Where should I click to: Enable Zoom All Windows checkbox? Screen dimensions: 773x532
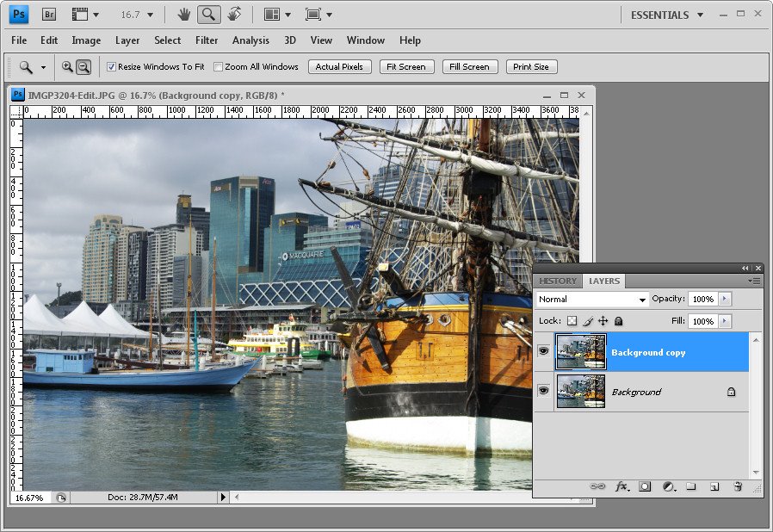point(218,66)
